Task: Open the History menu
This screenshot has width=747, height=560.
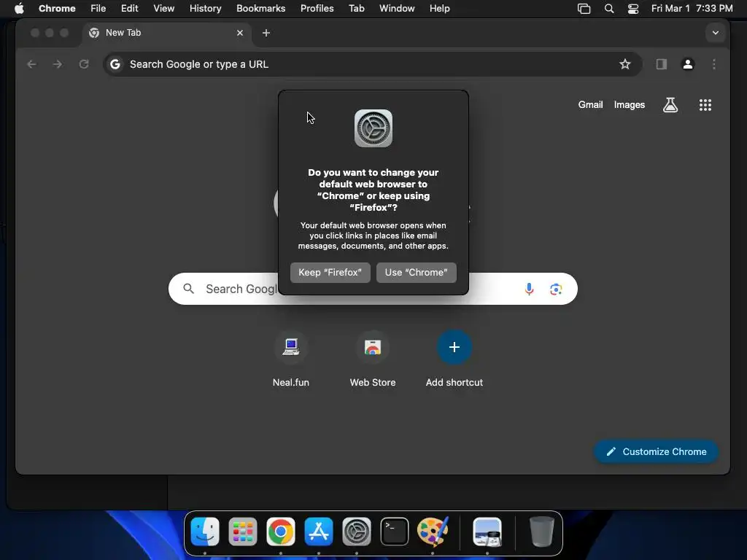Action: (205, 9)
